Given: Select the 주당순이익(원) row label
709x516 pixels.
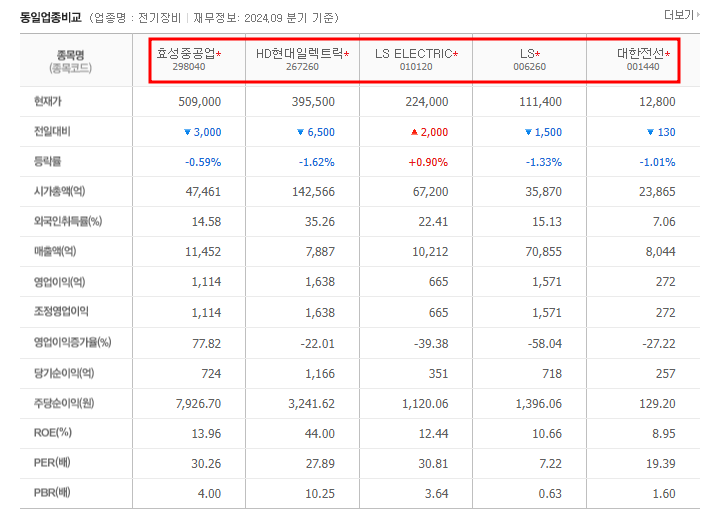Looking at the screenshot, I should (x=64, y=403).
